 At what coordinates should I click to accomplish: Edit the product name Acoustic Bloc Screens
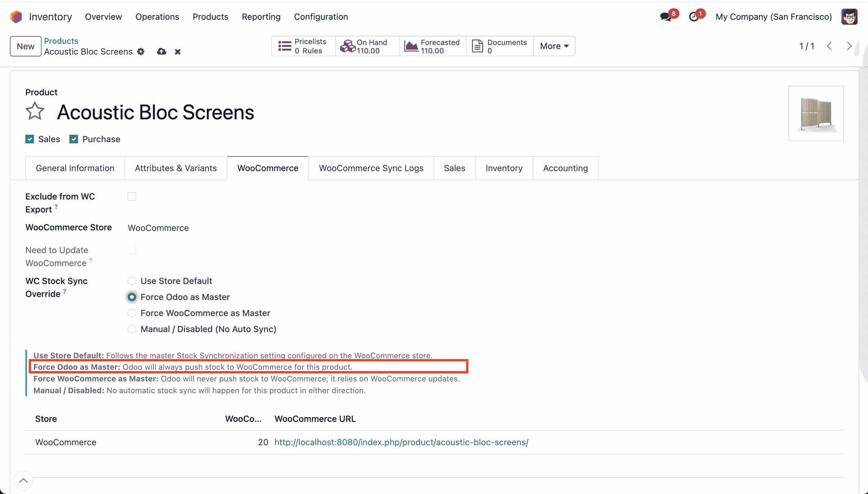(x=156, y=112)
